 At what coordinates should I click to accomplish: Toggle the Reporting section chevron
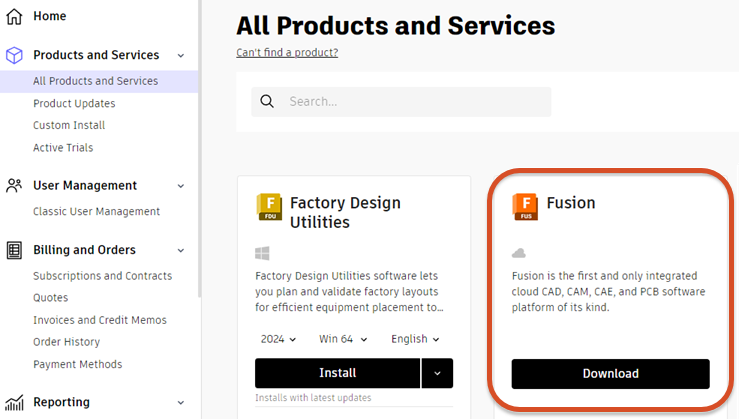click(x=181, y=403)
